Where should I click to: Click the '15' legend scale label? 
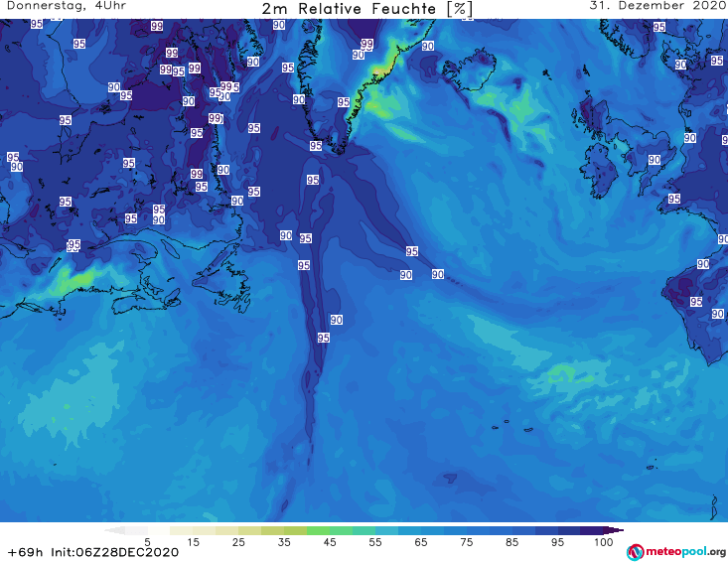pos(193,542)
